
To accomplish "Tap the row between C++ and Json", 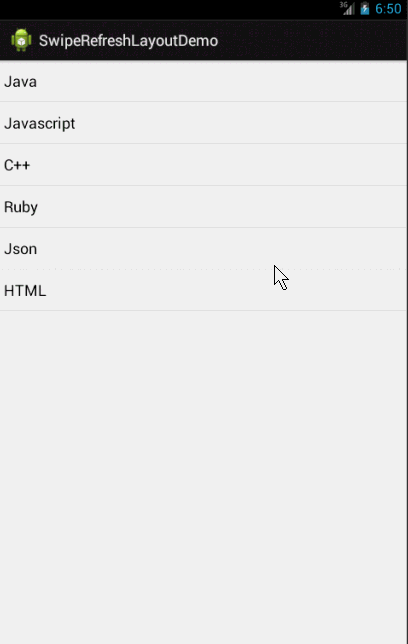I will coord(203,207).
